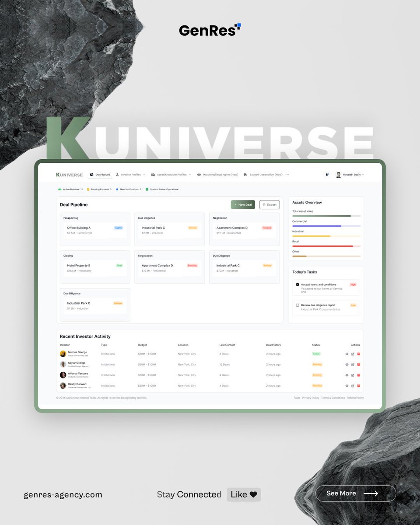420x525 pixels.
Task: Expand the Asset/Mandate Profiles chevron
Action: [x=190, y=175]
